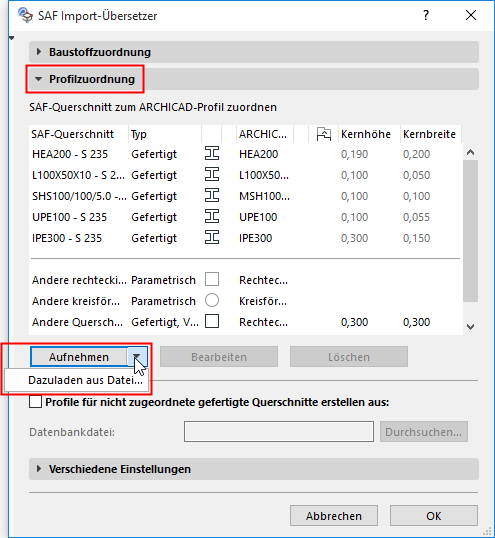Open the Aufnehmen button dropdown arrow
The height and width of the screenshot is (538, 495).
pyautogui.click(x=137, y=357)
